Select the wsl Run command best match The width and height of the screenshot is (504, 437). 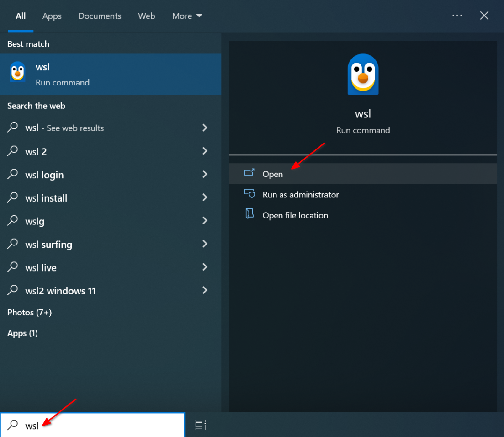click(x=111, y=74)
